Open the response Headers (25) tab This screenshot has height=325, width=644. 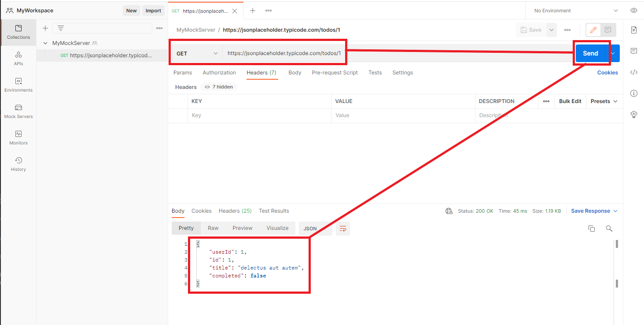(235, 211)
